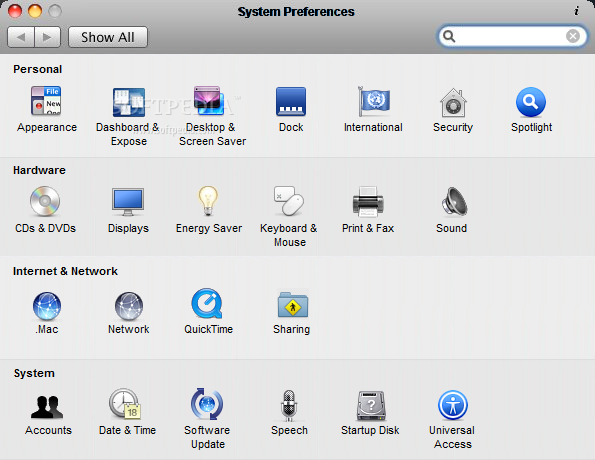Click the Internet & Network heading
This screenshot has width=595, height=460.
tap(65, 271)
